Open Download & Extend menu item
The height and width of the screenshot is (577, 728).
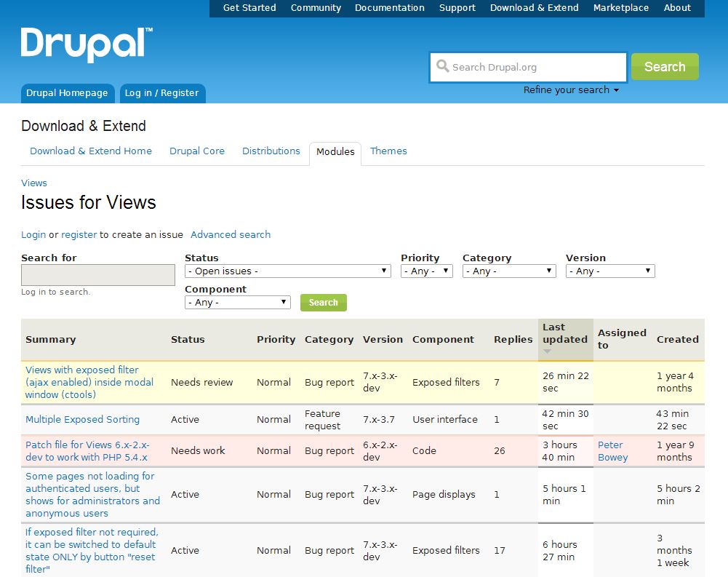[x=535, y=8]
